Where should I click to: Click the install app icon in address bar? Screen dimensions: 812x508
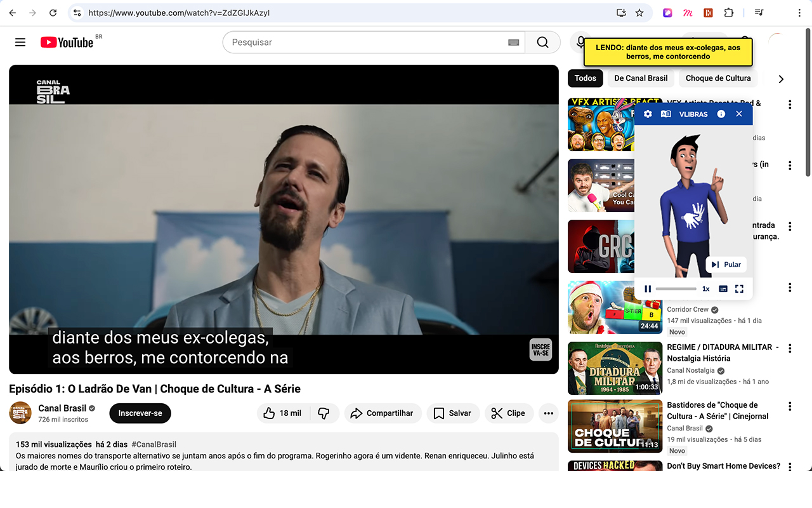coord(621,13)
